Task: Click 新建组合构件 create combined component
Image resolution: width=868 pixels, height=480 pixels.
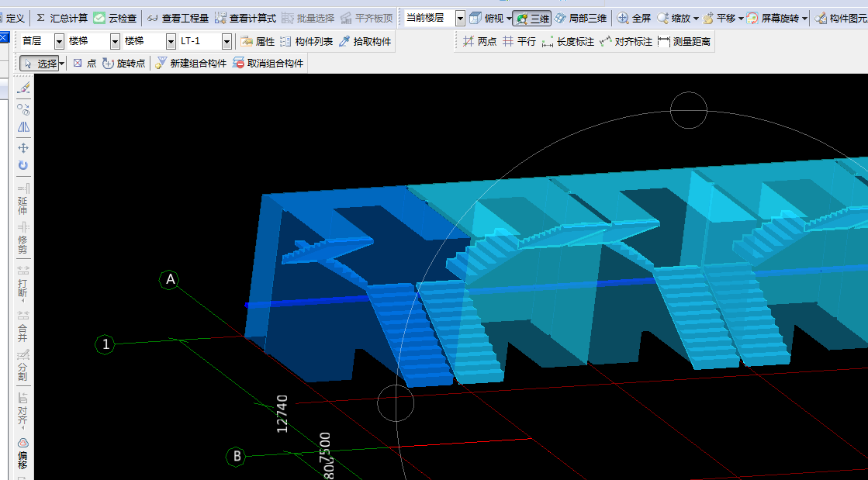Action: (191, 64)
